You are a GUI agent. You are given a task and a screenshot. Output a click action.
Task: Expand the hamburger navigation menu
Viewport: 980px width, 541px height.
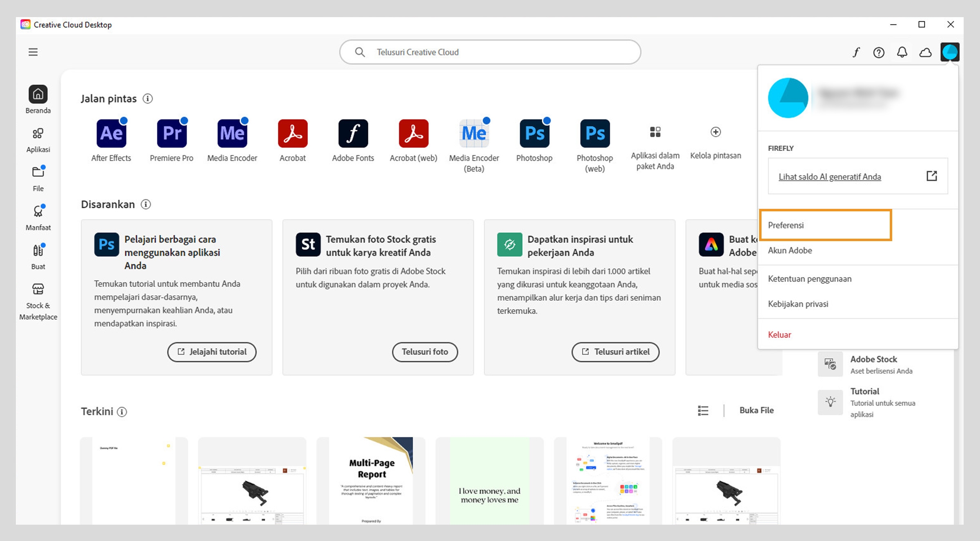33,52
